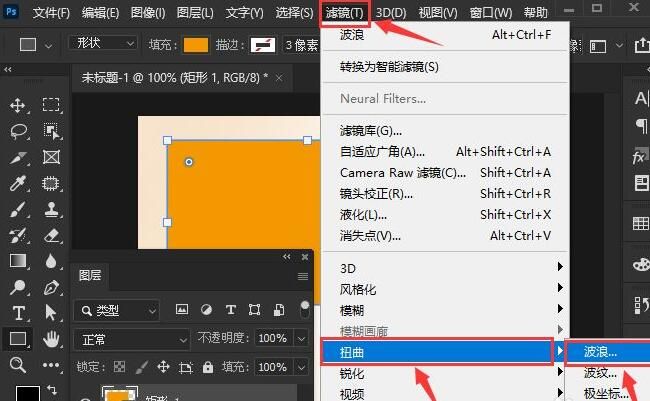Toggle filter for pixel layers
Screen dimensions: 650x401
(x=182, y=309)
